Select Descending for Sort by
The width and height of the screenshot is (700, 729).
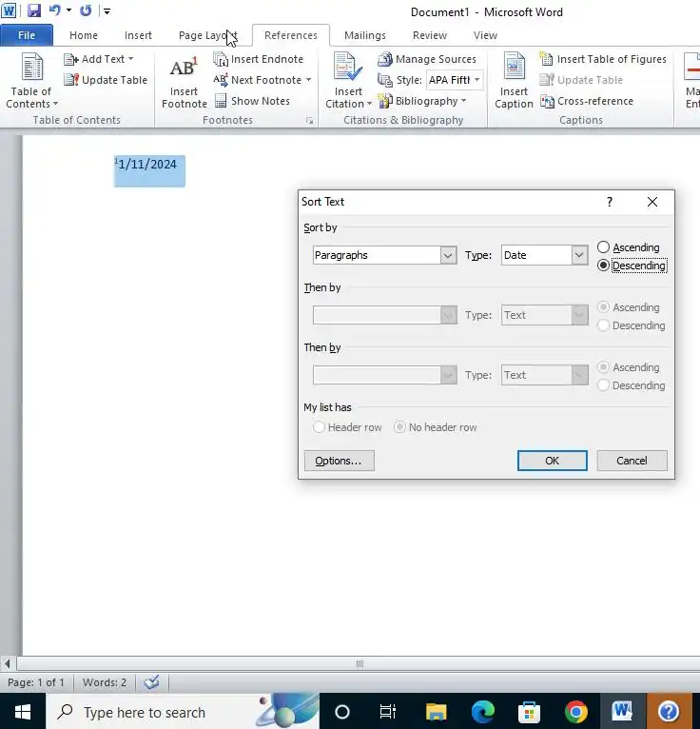632,266
